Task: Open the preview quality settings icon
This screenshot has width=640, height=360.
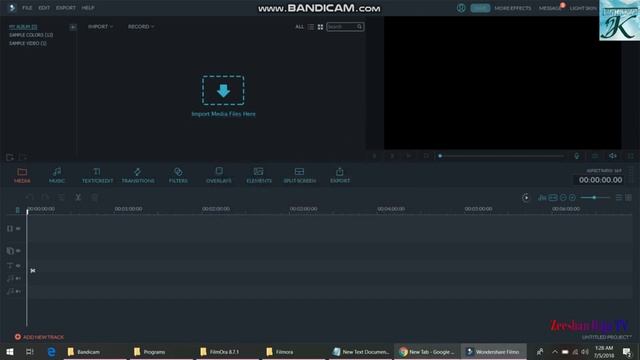Action: coord(595,156)
